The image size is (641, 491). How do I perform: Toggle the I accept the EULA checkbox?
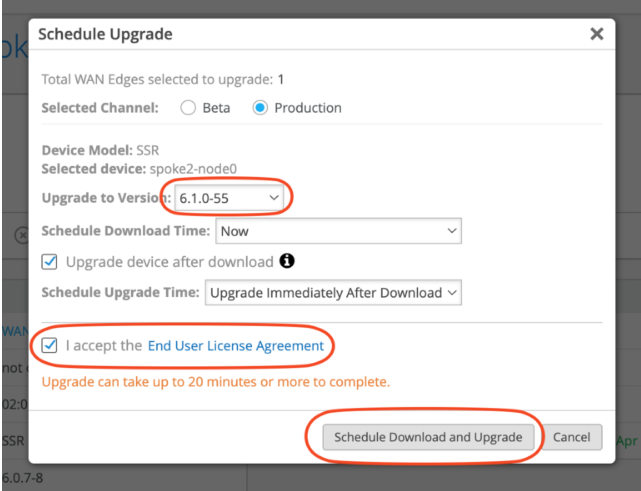click(x=49, y=345)
